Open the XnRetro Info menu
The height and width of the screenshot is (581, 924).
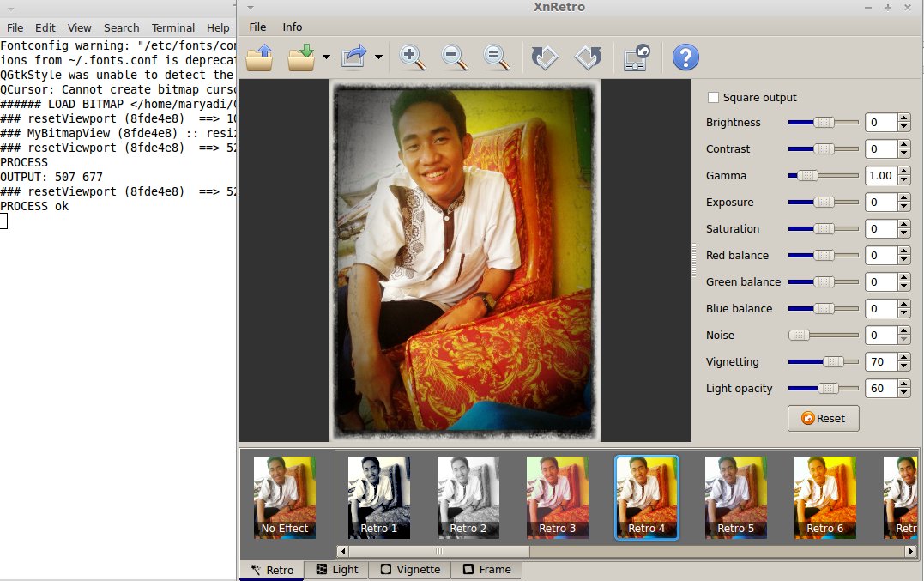(293, 27)
